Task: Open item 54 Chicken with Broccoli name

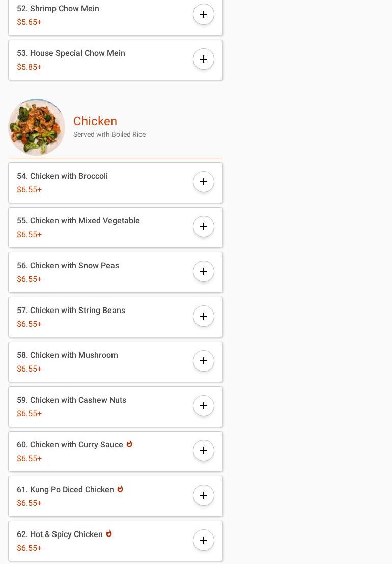Action: [62, 176]
